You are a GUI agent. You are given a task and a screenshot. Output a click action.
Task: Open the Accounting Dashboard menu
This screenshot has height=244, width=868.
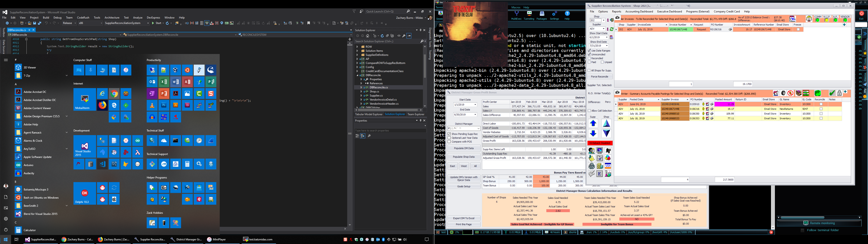(x=639, y=12)
